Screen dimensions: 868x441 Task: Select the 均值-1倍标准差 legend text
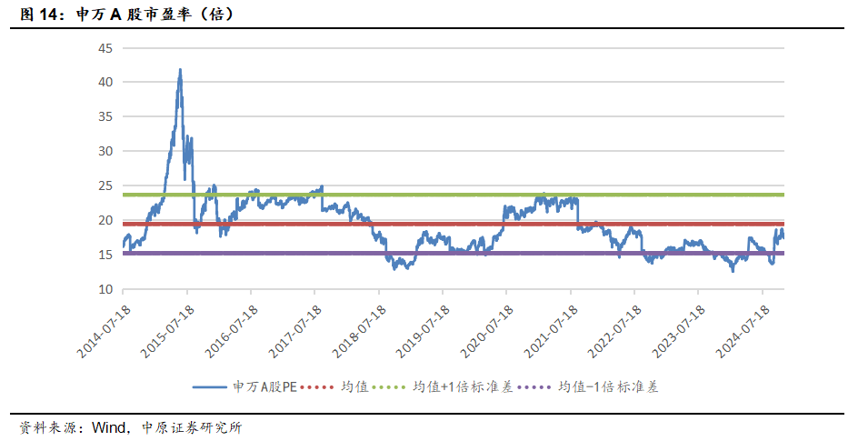[x=606, y=386]
